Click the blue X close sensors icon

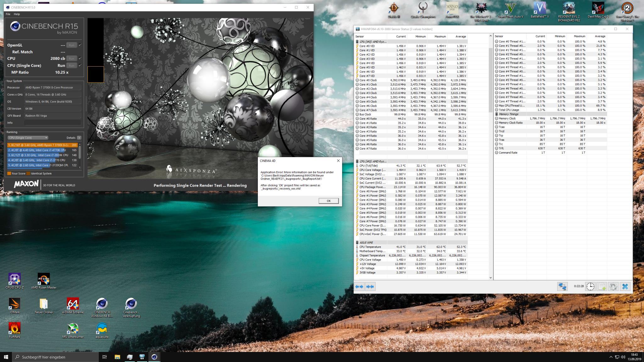coord(625,287)
